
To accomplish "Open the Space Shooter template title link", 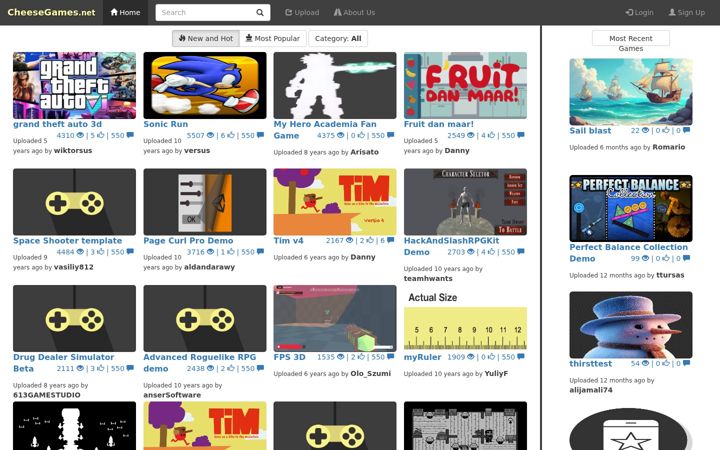I will [68, 241].
